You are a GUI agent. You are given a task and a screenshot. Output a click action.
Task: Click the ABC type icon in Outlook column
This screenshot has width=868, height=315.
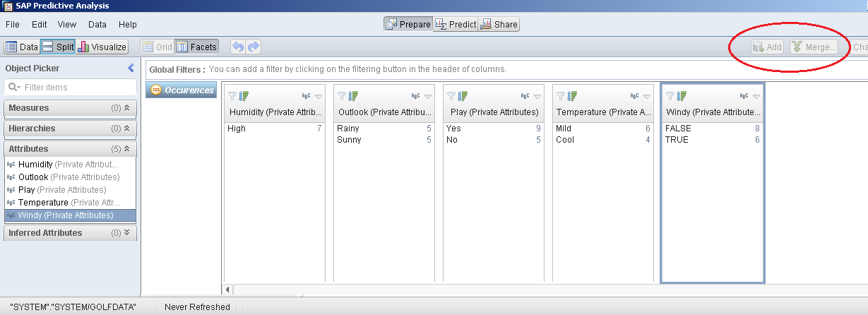point(416,96)
